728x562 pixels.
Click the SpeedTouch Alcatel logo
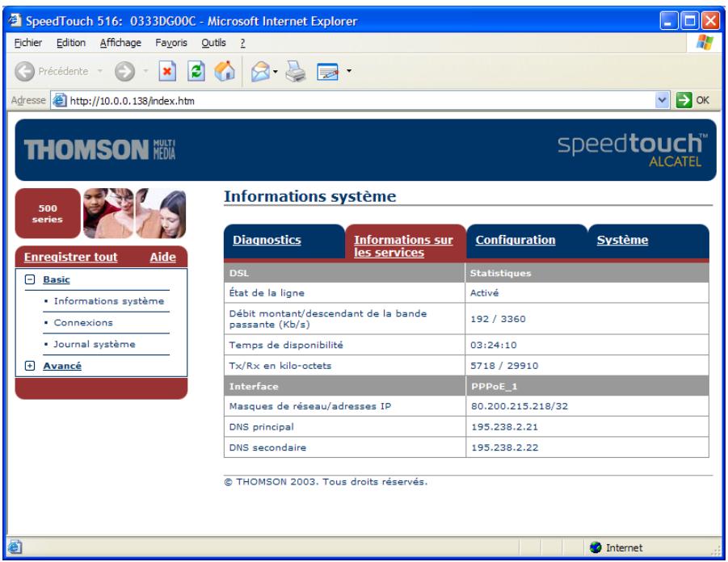633,149
